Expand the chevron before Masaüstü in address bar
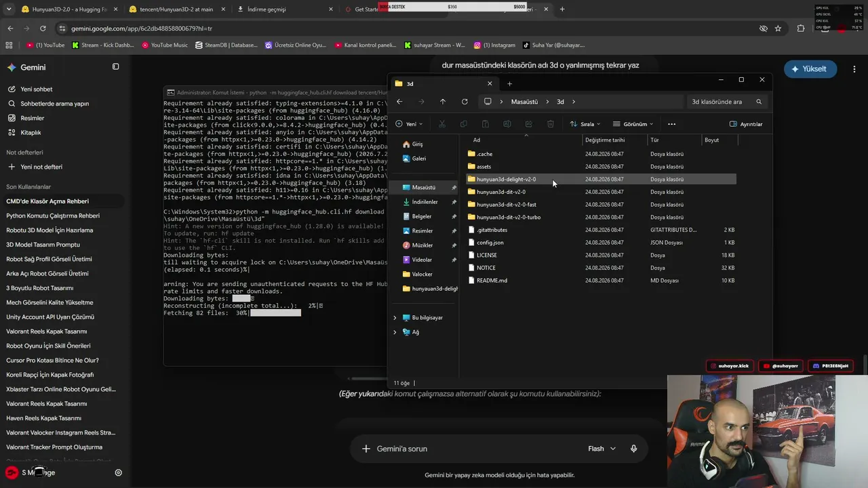 (x=502, y=102)
